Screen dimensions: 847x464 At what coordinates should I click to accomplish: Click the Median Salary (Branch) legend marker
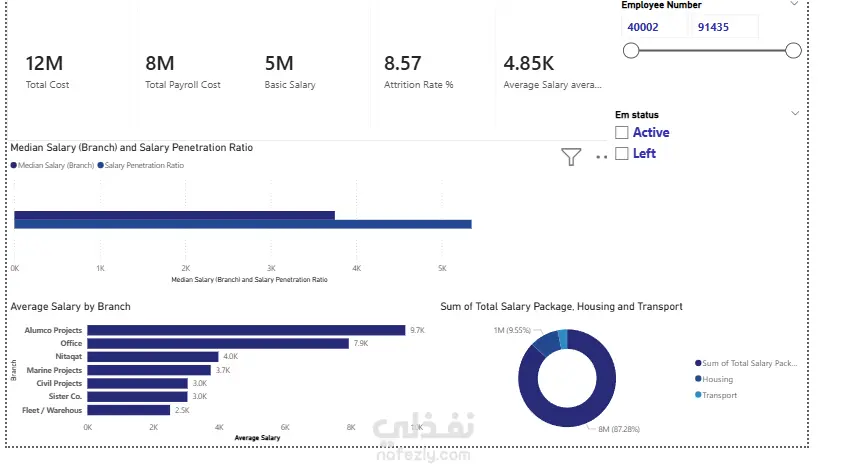pyautogui.click(x=14, y=165)
